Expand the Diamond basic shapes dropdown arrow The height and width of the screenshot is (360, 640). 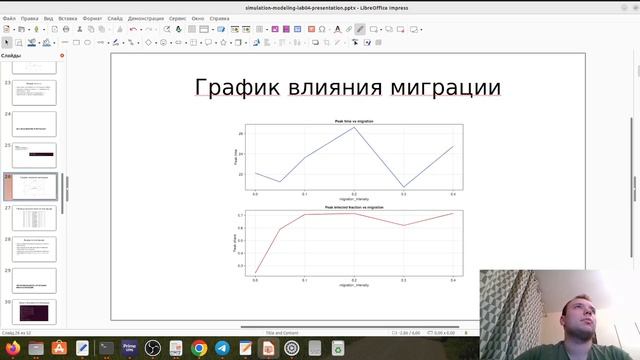pos(156,43)
